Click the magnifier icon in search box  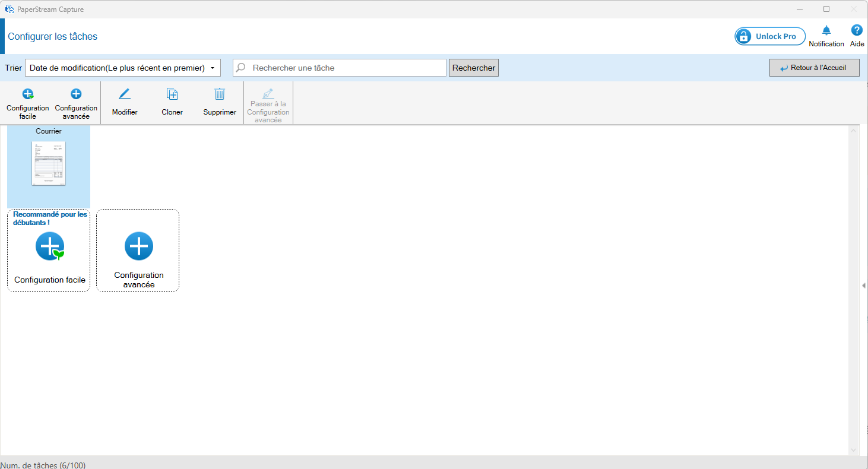click(x=240, y=68)
